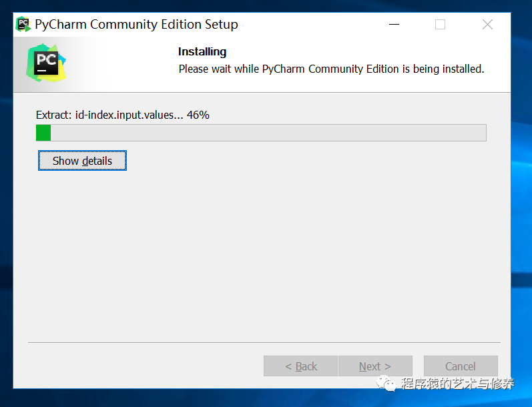Click the Cancel button
The height and width of the screenshot is (407, 532).
click(461, 366)
